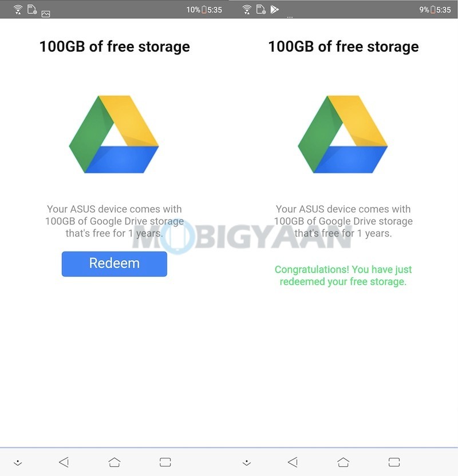Tap the back arrow on left screen
This screenshot has height=476, width=458.
tap(64, 462)
